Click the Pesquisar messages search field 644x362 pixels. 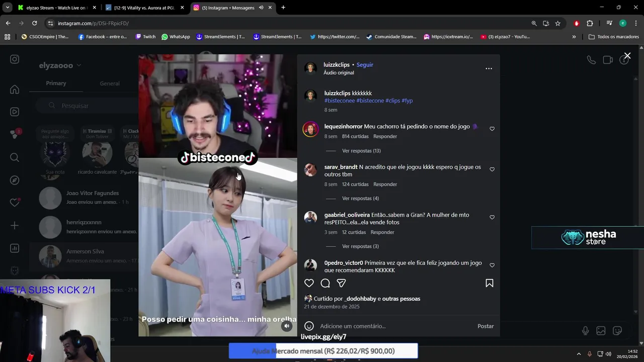(87, 106)
